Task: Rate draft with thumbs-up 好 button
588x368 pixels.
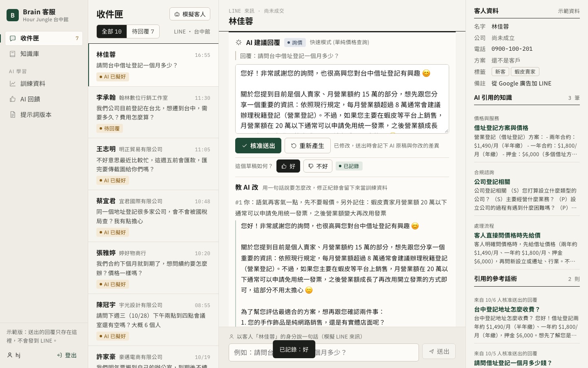Action: pos(288,166)
